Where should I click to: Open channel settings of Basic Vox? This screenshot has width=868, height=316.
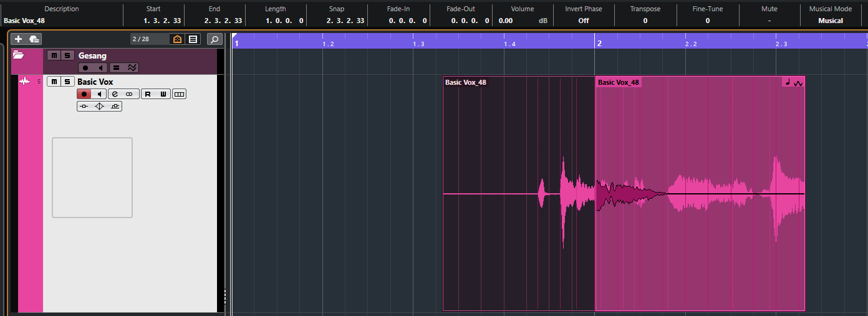[x=115, y=94]
